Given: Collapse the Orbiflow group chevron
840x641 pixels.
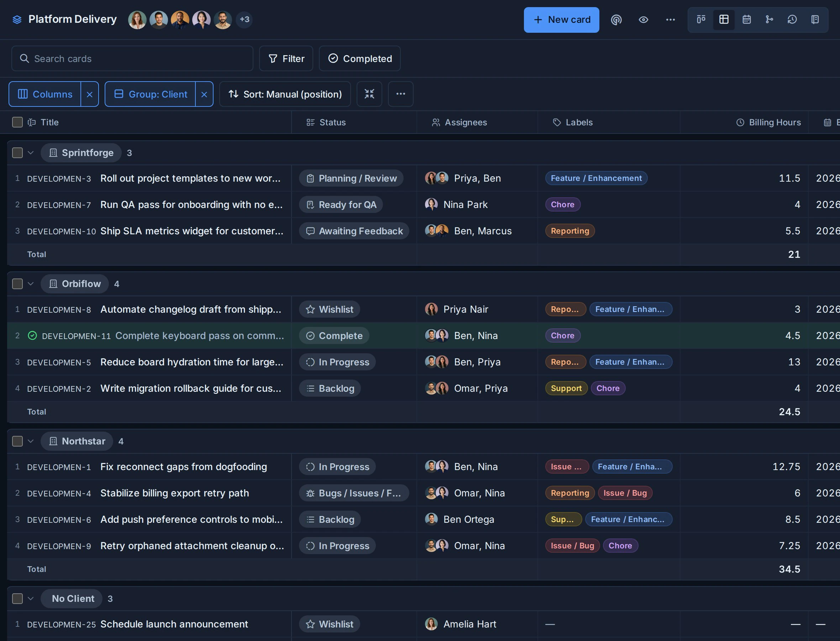Looking at the screenshot, I should 31,284.
